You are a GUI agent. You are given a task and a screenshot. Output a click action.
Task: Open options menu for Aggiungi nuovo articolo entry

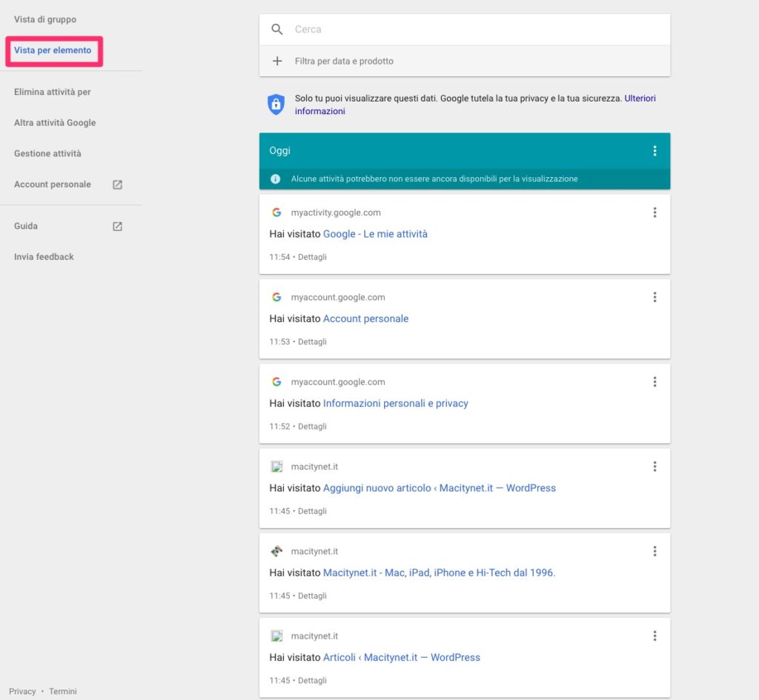pyautogui.click(x=654, y=467)
